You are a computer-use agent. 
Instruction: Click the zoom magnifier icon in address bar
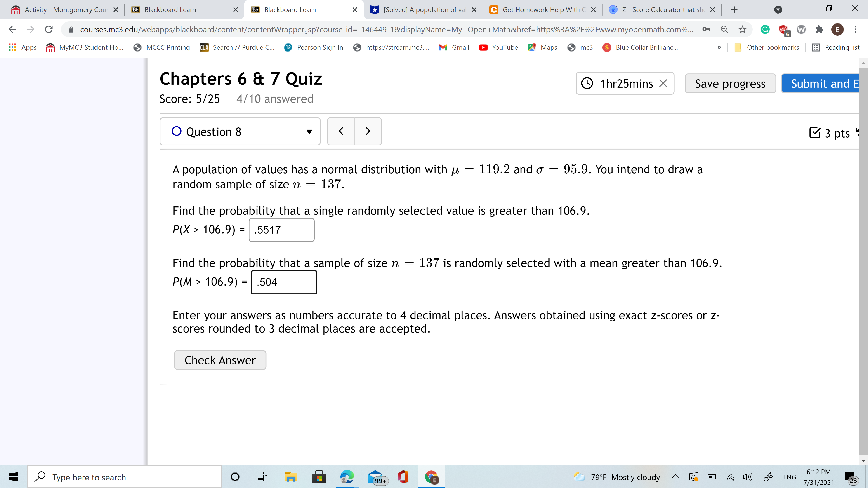coord(724,30)
